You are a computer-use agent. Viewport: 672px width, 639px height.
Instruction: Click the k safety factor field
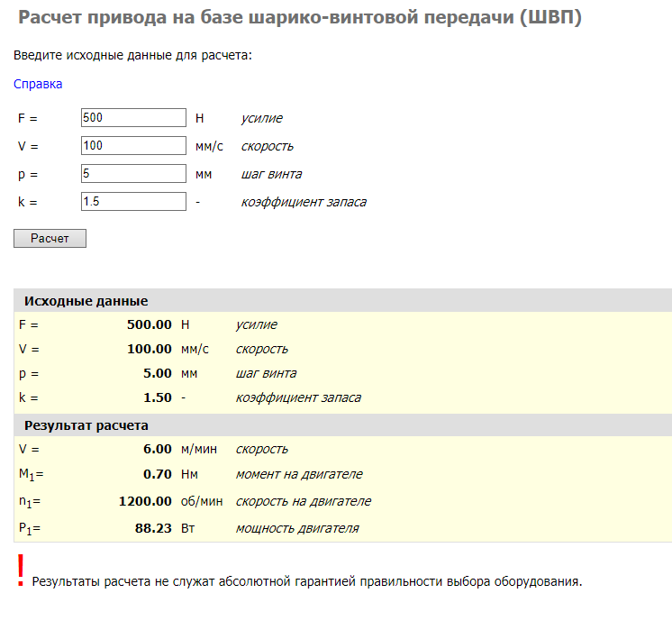click(x=132, y=202)
